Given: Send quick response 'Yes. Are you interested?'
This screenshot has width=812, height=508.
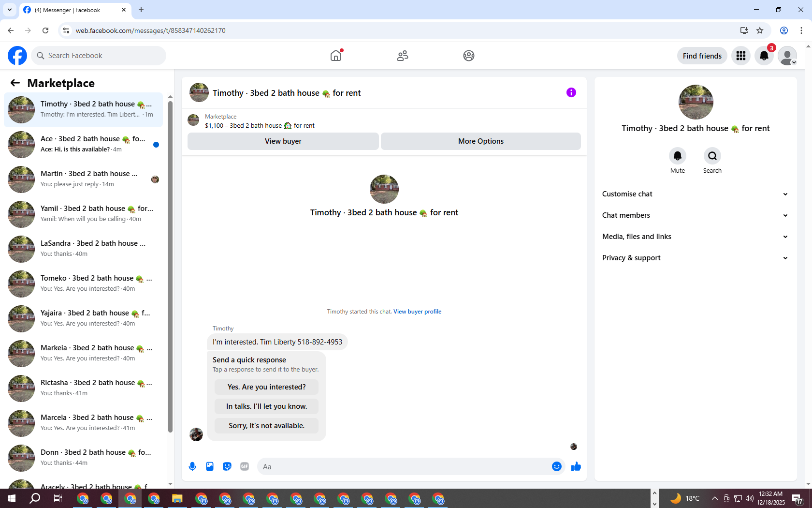Looking at the screenshot, I should 267,387.
